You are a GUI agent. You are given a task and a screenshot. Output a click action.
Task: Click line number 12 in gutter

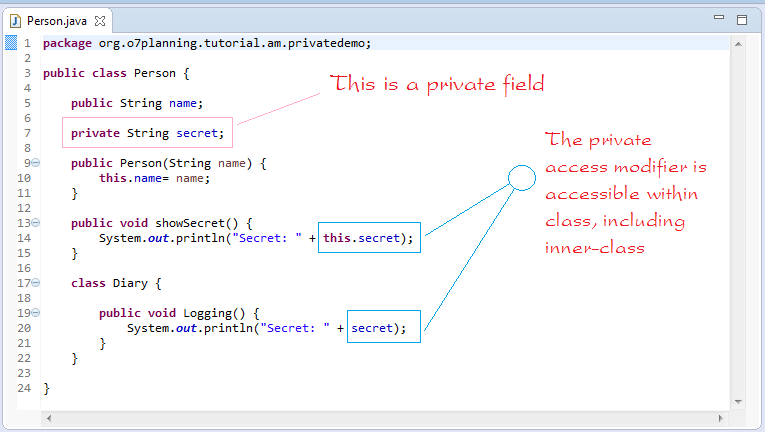(x=24, y=208)
